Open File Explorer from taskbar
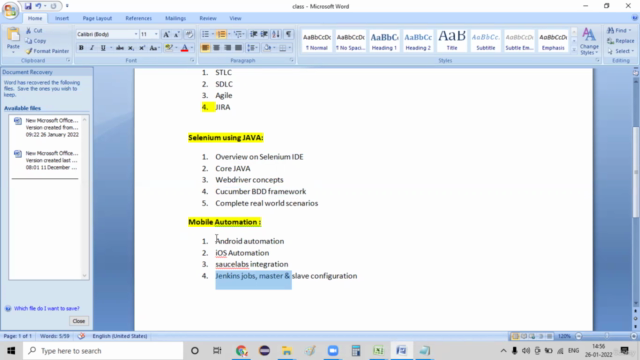 pyautogui.click(x=287, y=351)
